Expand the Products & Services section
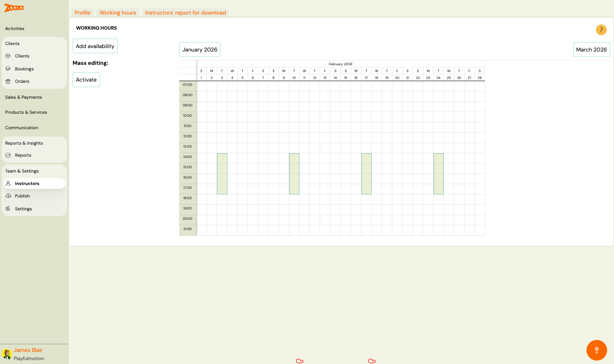The height and width of the screenshot is (364, 614). click(26, 112)
